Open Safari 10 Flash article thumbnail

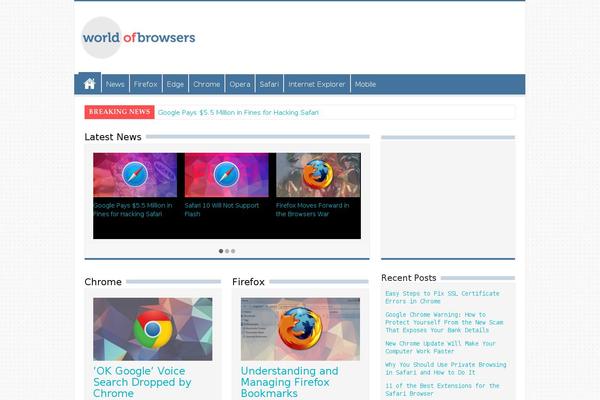click(x=227, y=175)
